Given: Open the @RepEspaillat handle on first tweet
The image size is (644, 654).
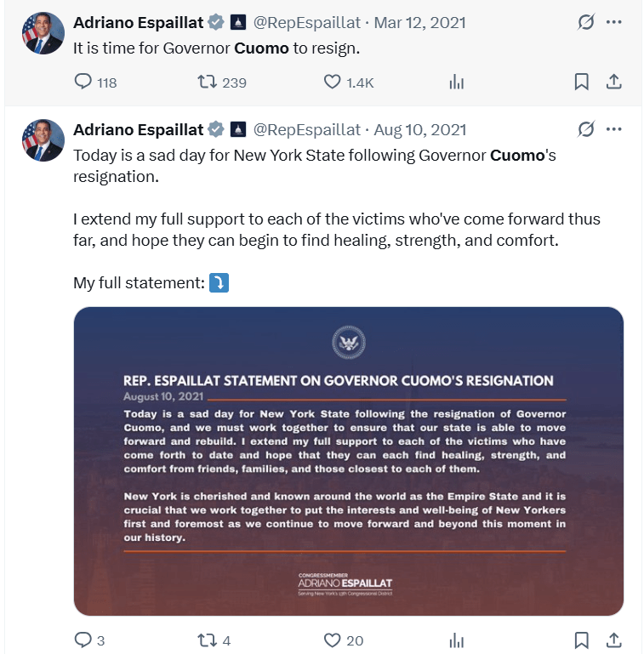Looking at the screenshot, I should 306,22.
